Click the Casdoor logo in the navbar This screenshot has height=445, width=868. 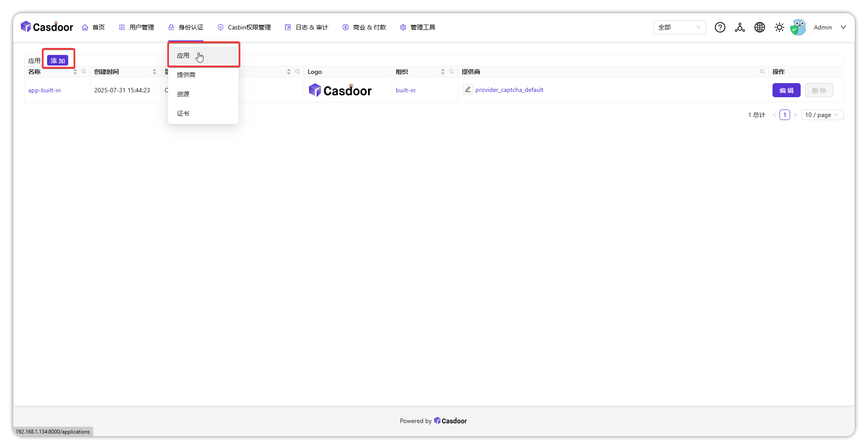pos(47,27)
